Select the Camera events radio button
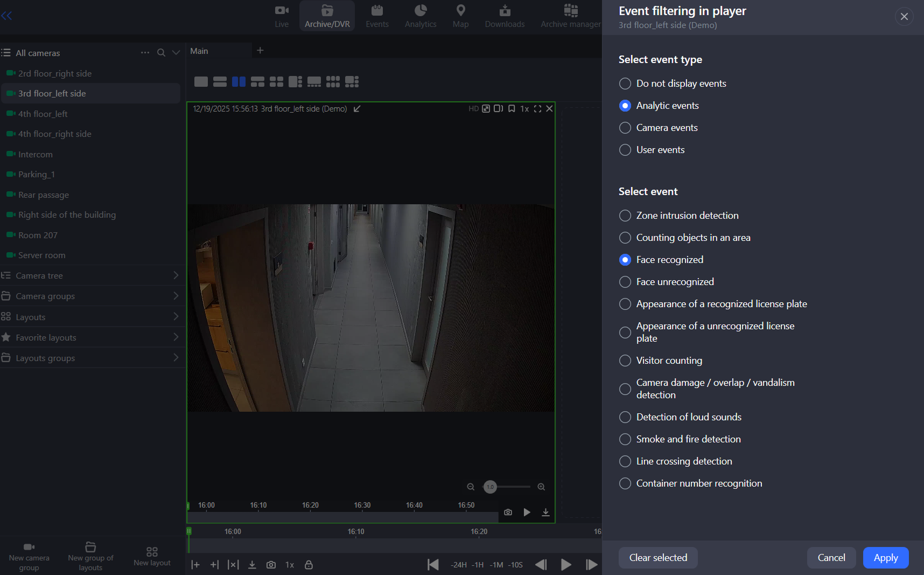 pyautogui.click(x=625, y=128)
